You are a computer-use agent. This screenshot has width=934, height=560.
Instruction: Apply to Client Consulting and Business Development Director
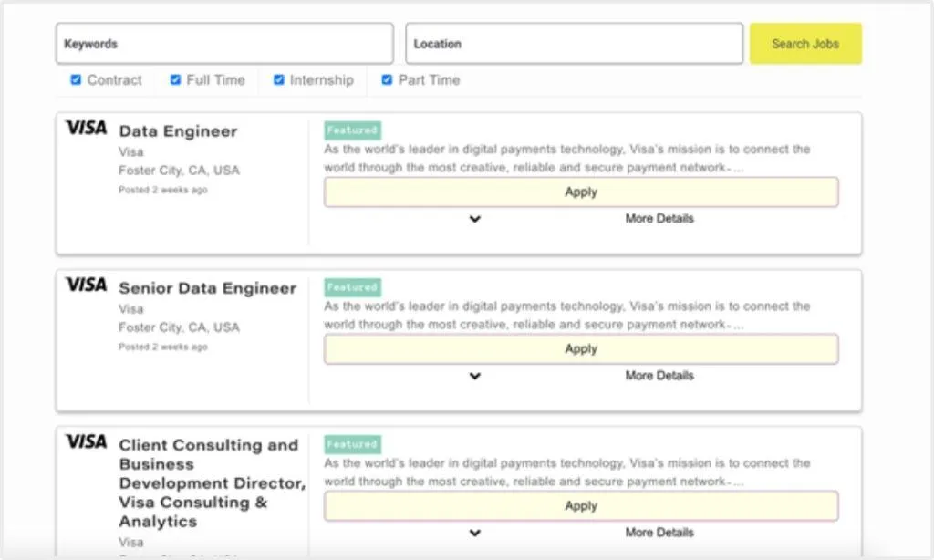point(581,506)
